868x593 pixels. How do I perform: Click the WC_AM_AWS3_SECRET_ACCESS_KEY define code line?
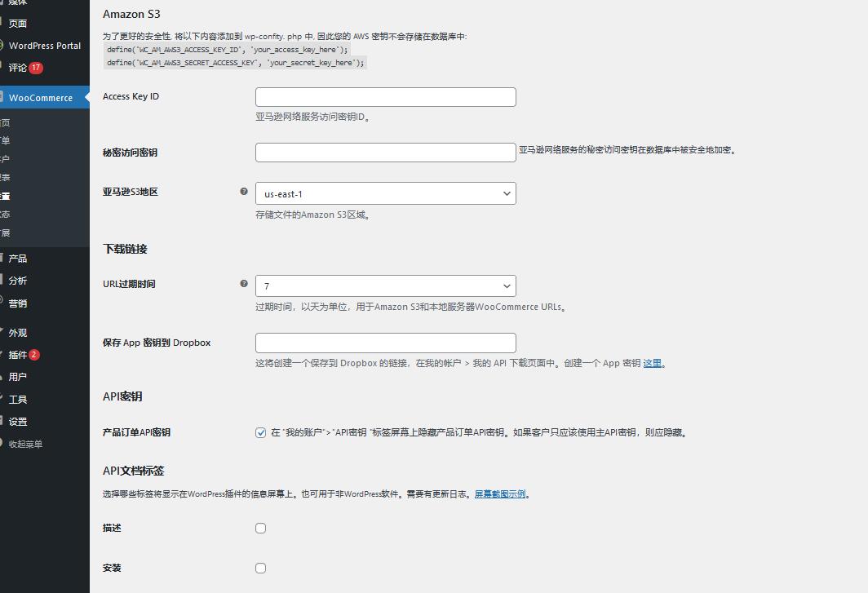pos(235,63)
